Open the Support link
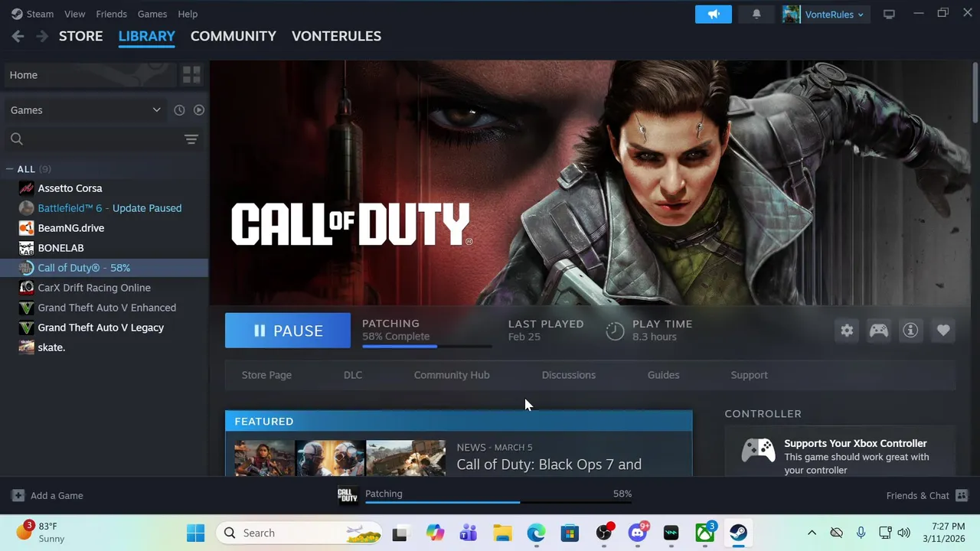Image resolution: width=980 pixels, height=551 pixels. (750, 375)
